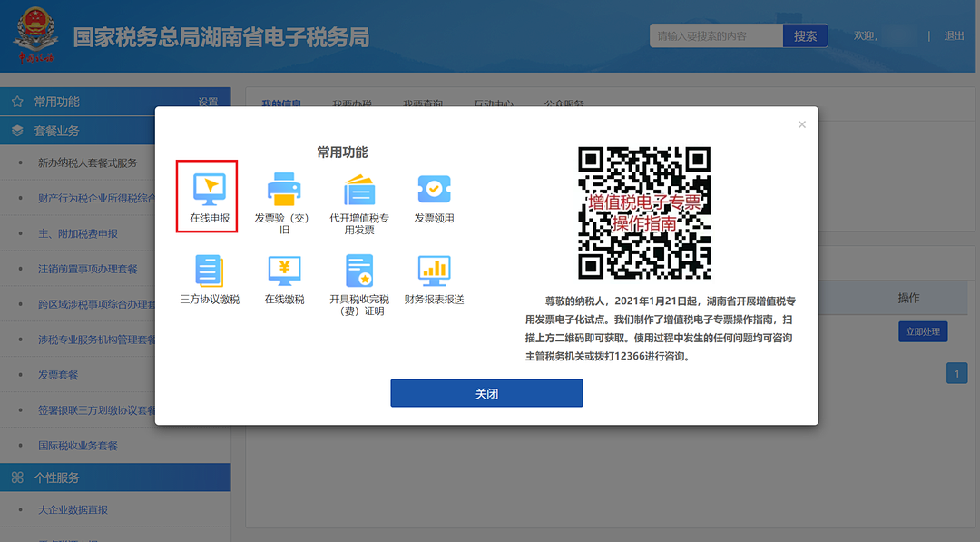The image size is (980, 542).
Task: Open 签署银联三方划缴协议套餐 sidebar item
Action: click(x=96, y=410)
